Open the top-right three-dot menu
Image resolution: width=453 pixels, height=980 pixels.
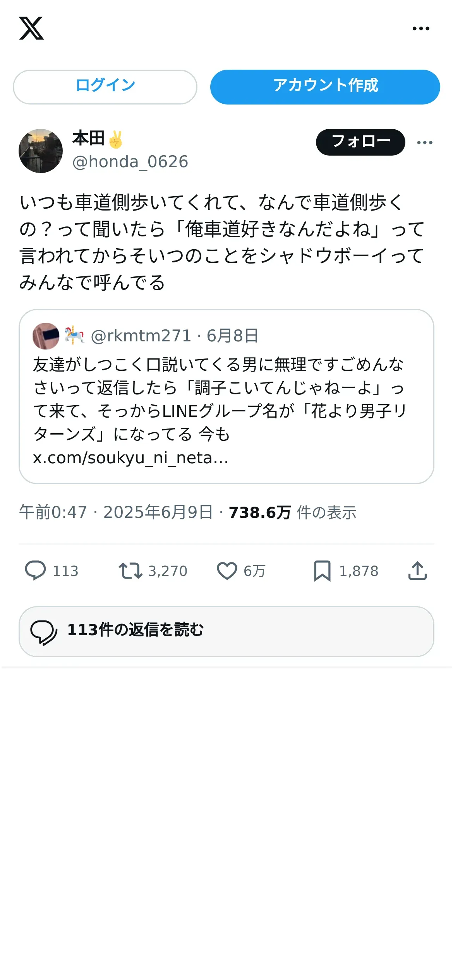pyautogui.click(x=421, y=28)
